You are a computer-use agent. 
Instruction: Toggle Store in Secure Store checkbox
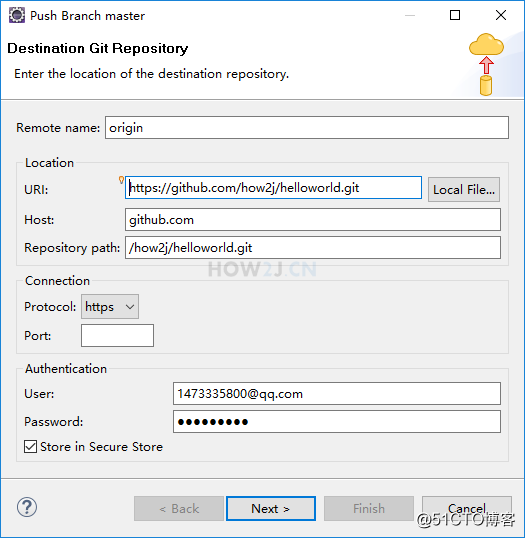pos(31,447)
